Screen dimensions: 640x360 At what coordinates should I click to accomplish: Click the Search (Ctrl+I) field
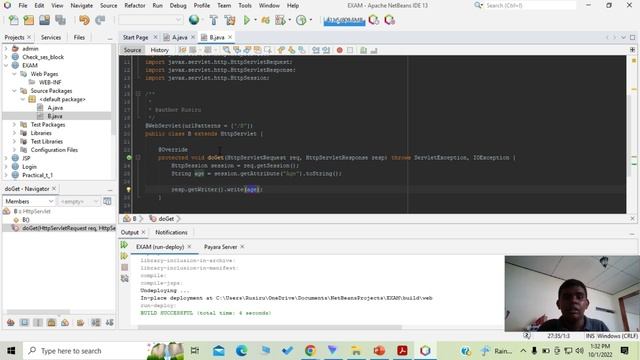pyautogui.click(x=530, y=5)
